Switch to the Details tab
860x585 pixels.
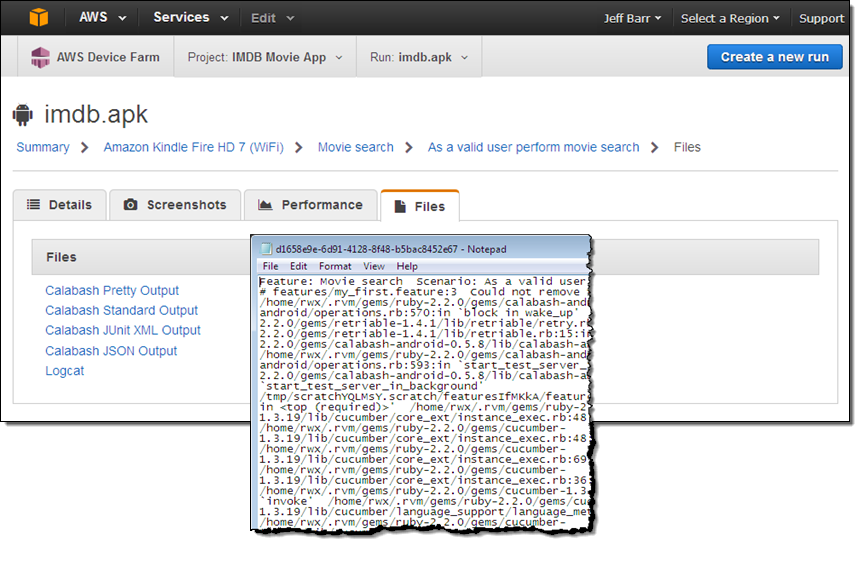58,205
